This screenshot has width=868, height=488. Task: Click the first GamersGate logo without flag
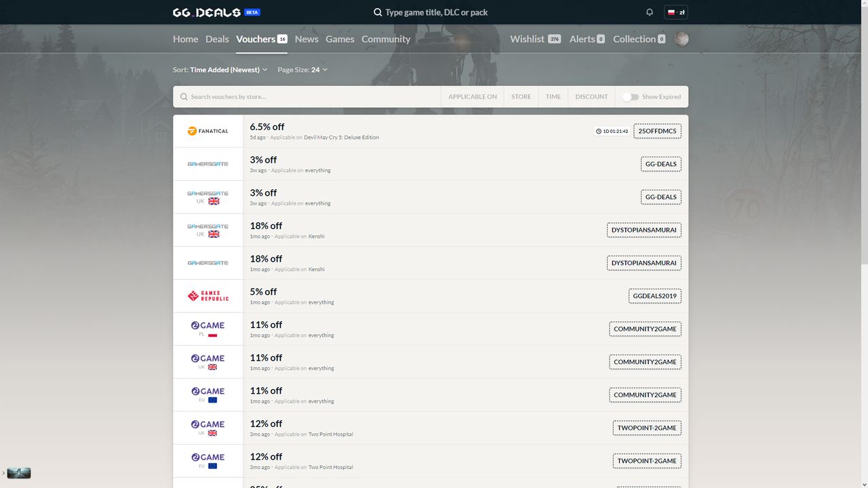coord(208,164)
